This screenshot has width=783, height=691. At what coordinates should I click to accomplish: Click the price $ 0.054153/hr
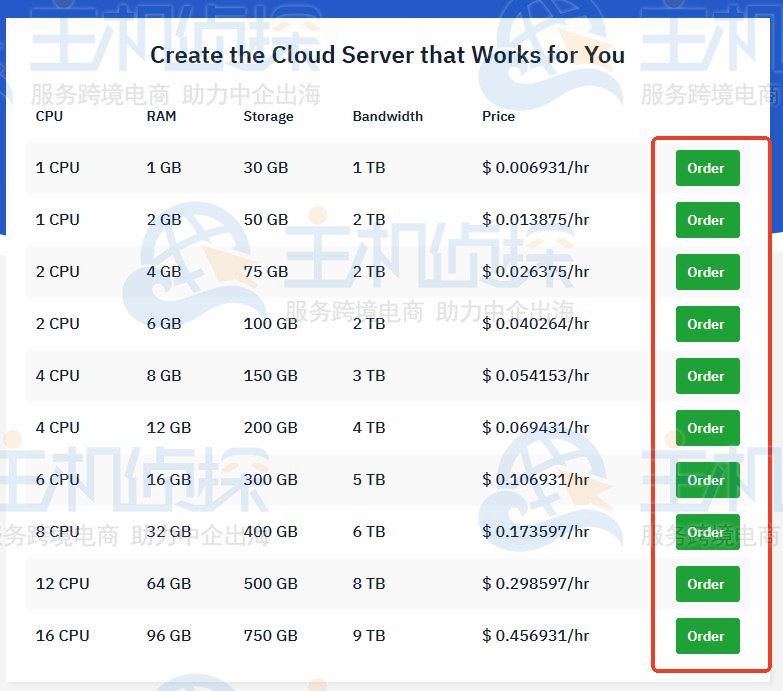pyautogui.click(x=535, y=375)
